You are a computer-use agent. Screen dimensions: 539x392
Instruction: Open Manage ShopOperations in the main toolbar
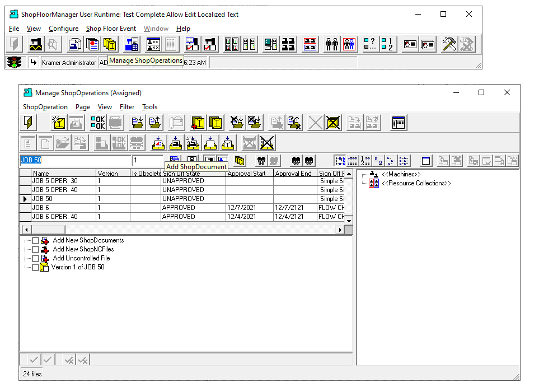(110, 44)
